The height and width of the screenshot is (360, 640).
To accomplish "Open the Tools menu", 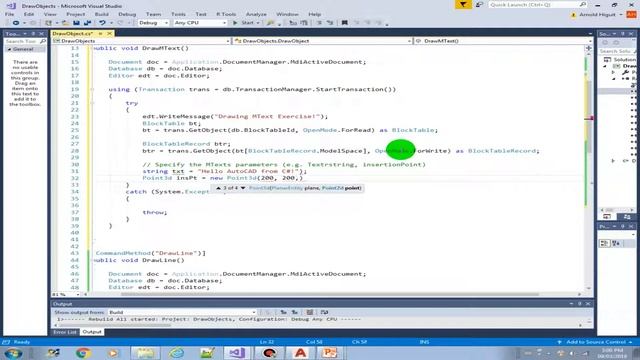I will (x=178, y=14).
